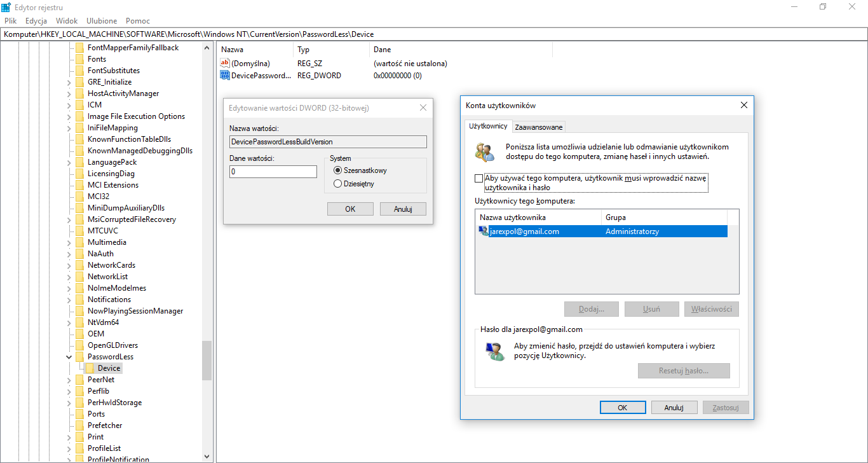Viewport: 868px width, 463px height.
Task: Expand the ProfileList node
Action: pos(69,448)
